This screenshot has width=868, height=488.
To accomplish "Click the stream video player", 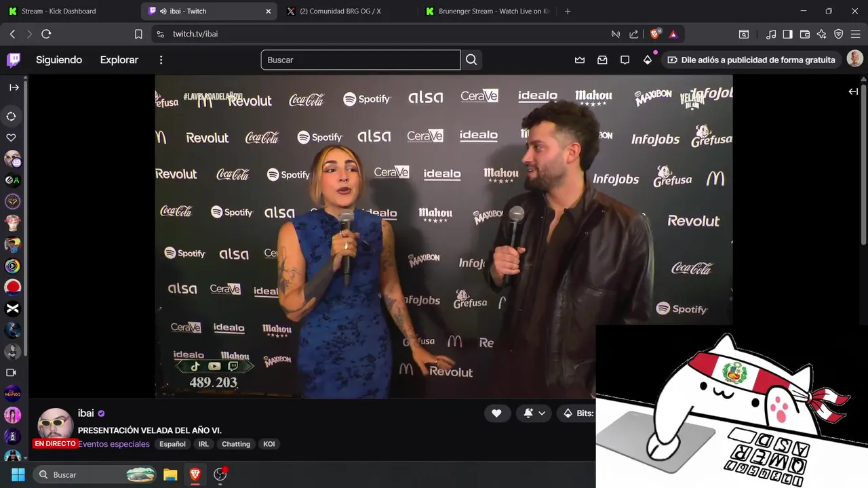I will [443, 236].
